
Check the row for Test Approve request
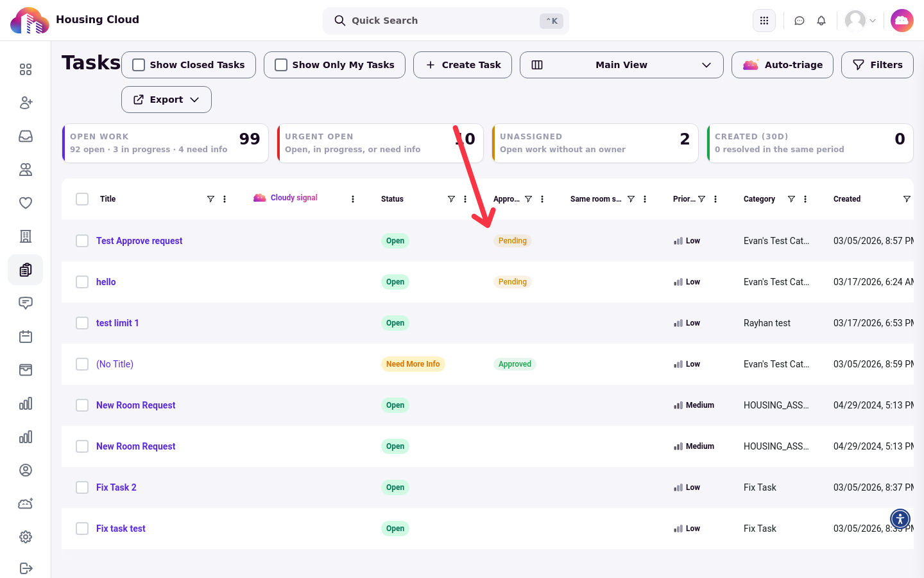pyautogui.click(x=82, y=241)
